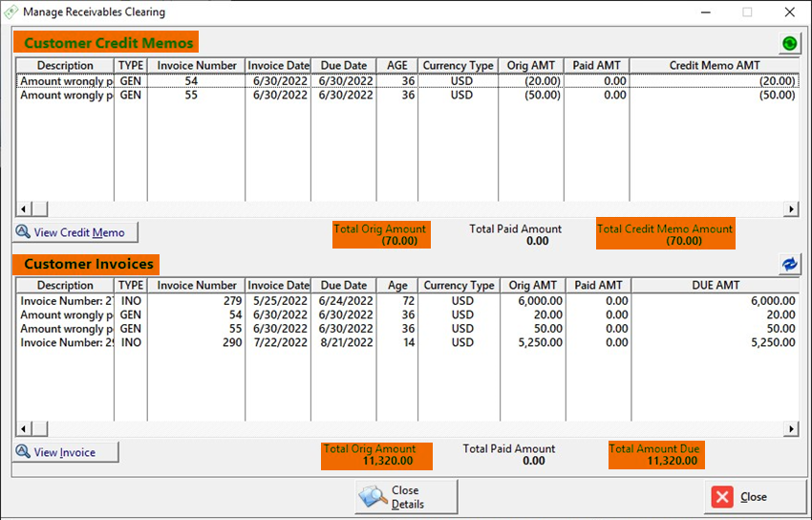Image resolution: width=812 pixels, height=520 pixels.
Task: Click invoices Orig AMT column header
Action: coord(533,286)
